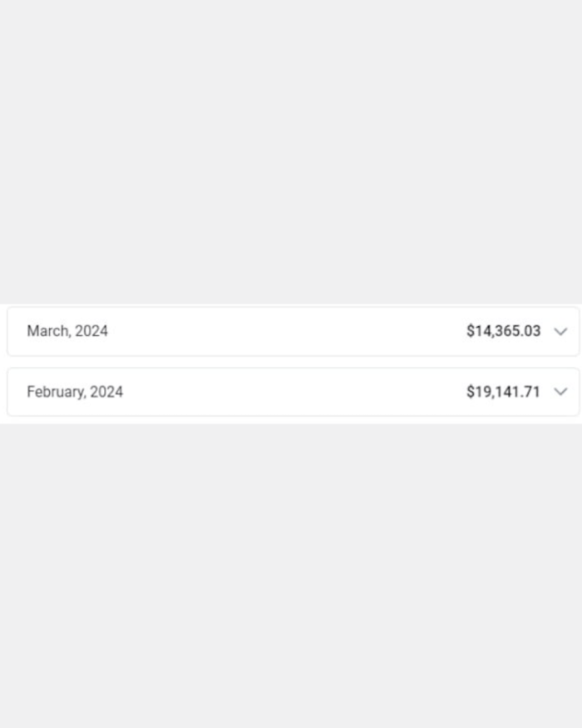Click the March, 2024 label
This screenshot has width=582, height=728.
pos(67,331)
